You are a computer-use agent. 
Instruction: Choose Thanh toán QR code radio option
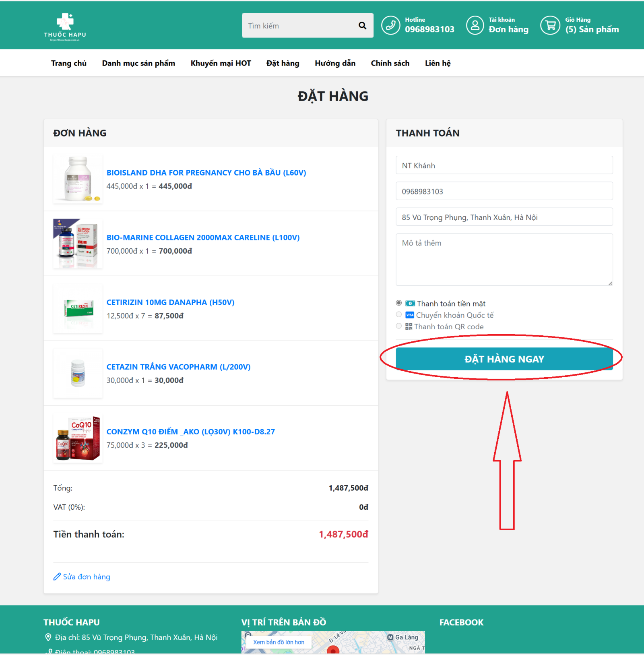click(x=399, y=326)
